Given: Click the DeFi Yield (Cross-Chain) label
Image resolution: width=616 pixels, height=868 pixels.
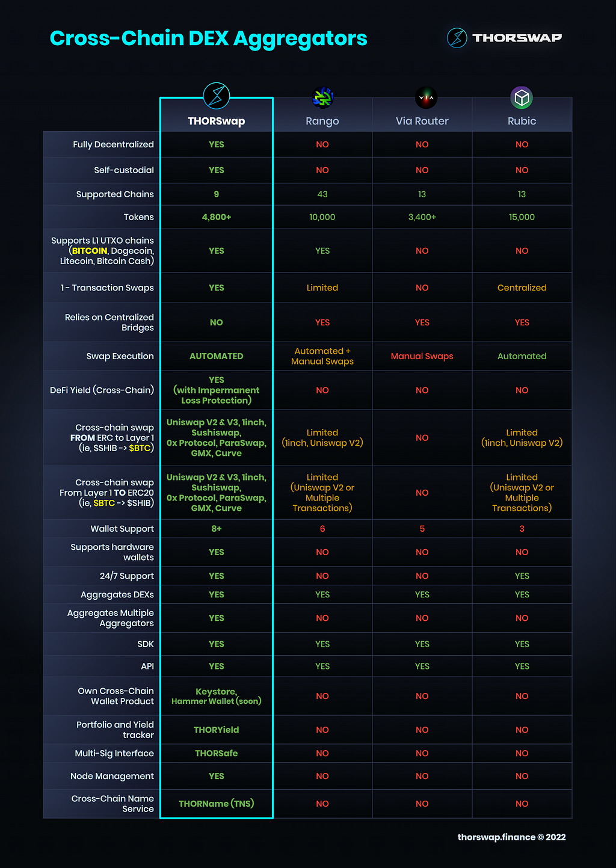Looking at the screenshot, I should point(102,390).
